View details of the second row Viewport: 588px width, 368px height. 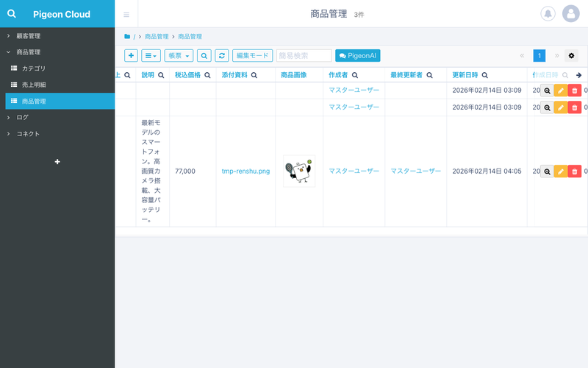547,107
